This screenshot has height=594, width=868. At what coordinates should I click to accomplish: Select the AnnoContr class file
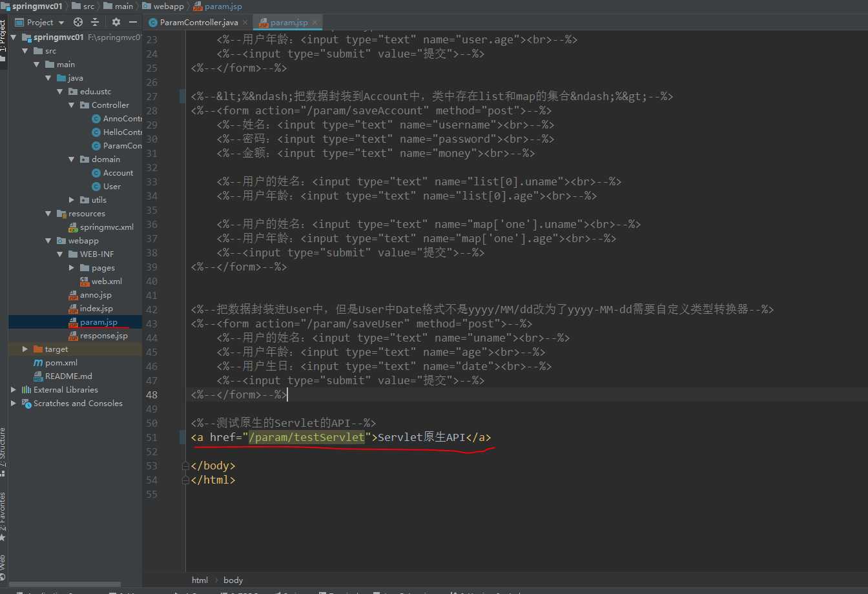116,118
